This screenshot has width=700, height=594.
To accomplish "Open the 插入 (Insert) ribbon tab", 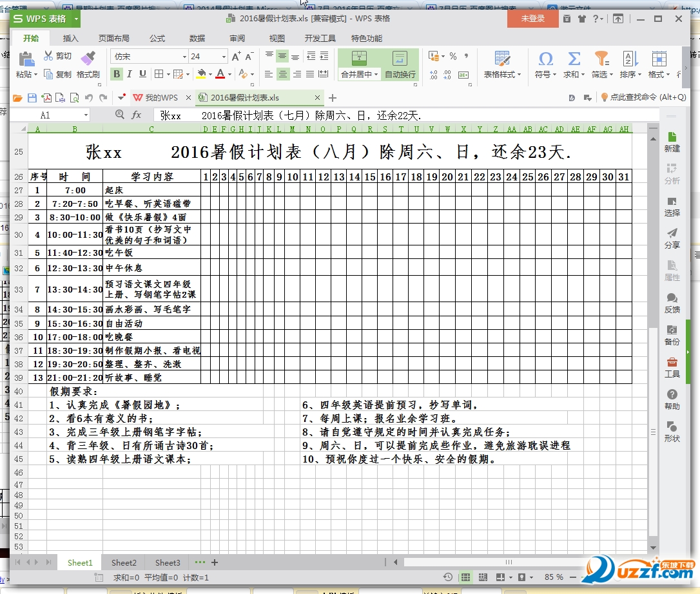I will click(x=70, y=39).
